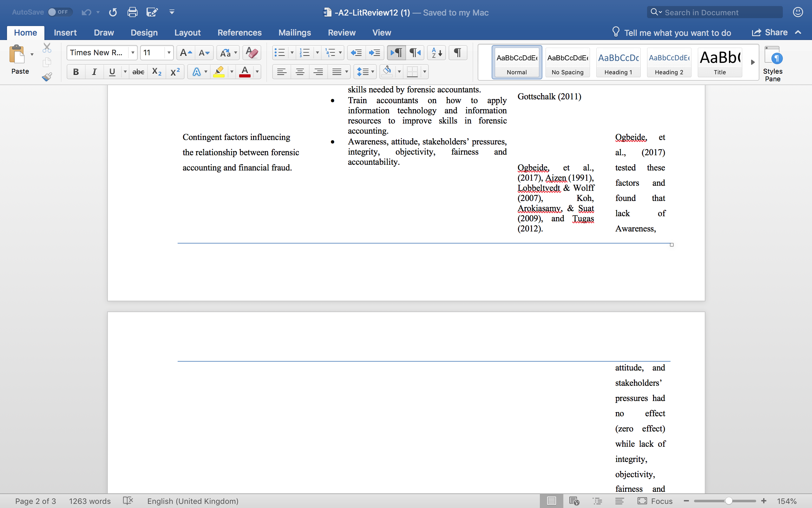
Task: Apply the No Spacing style
Action: [x=567, y=63]
